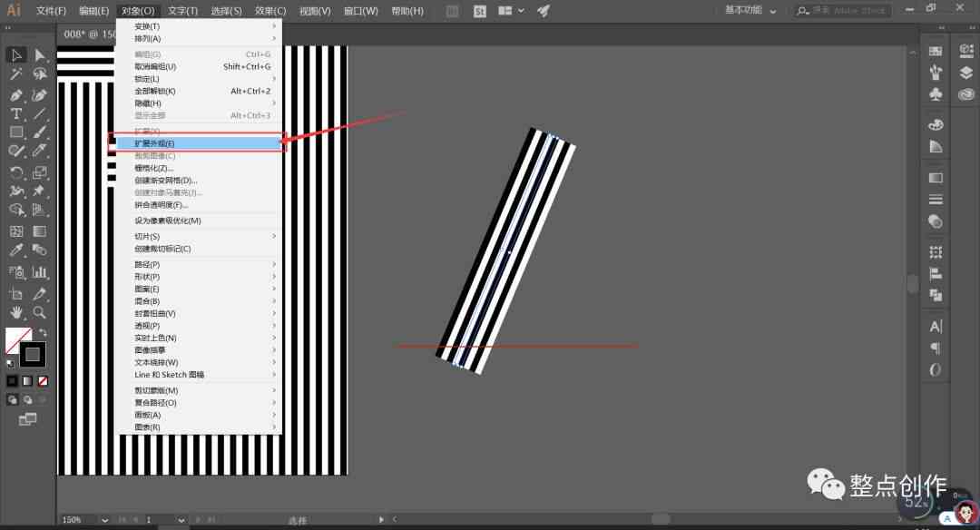Choose 创建裁切标记(C) item
Screen dimensions: 980x530
click(x=199, y=248)
